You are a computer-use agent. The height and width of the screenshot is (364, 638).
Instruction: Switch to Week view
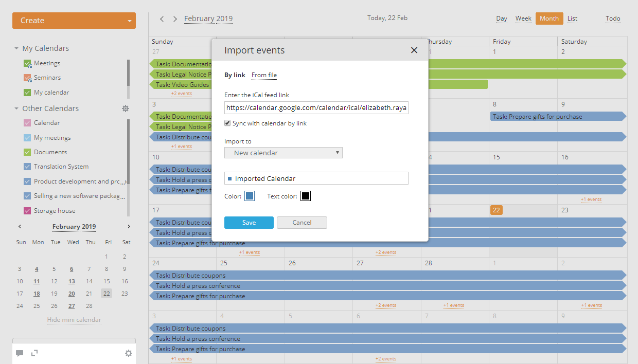pyautogui.click(x=523, y=18)
